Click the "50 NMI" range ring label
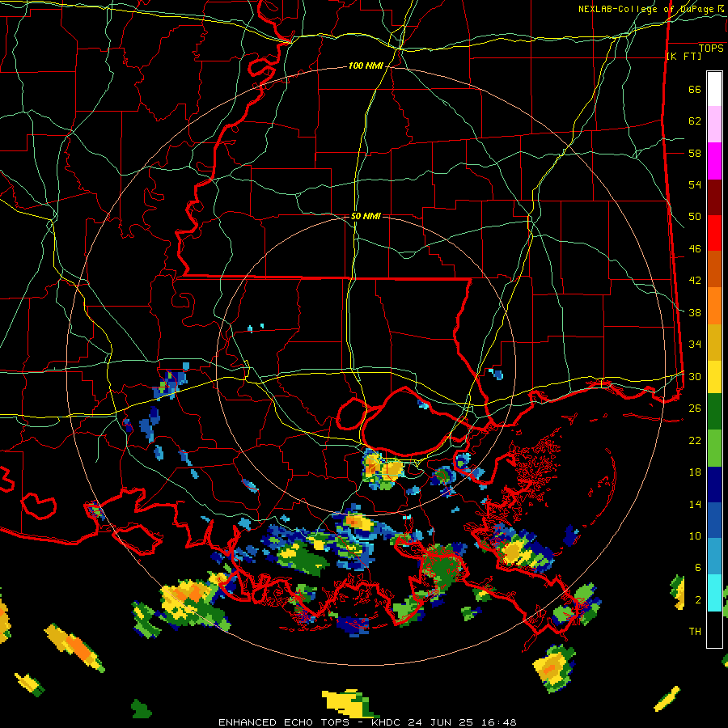 366,216
